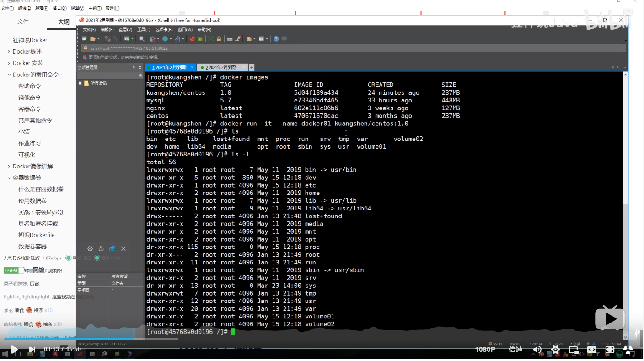Viewport: 644px width, 361px height.
Task: Open Xshell '工具(T)' menu
Action: [x=144, y=29]
